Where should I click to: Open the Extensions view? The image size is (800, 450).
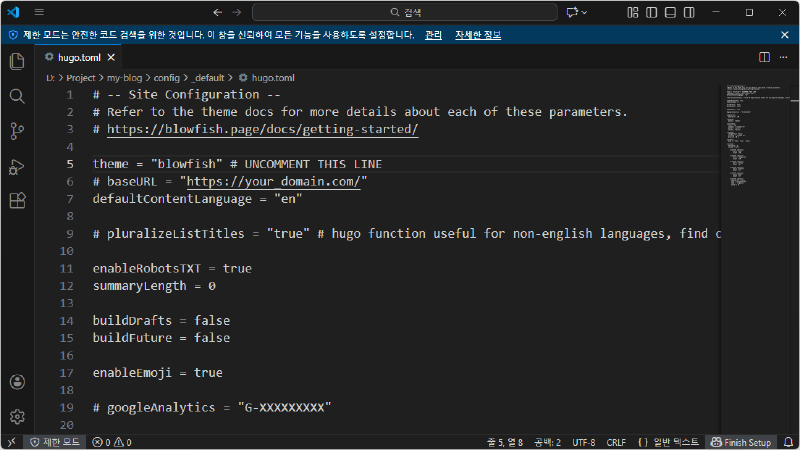click(x=16, y=201)
